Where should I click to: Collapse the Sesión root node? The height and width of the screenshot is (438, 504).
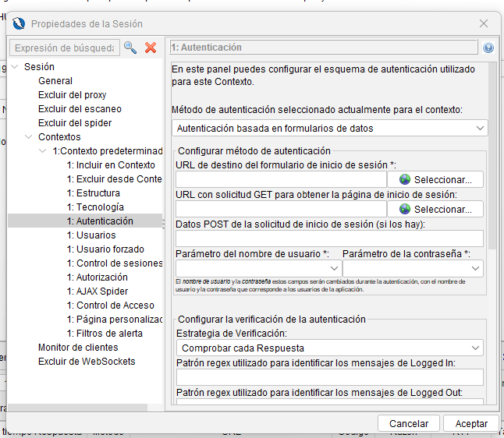[16, 67]
